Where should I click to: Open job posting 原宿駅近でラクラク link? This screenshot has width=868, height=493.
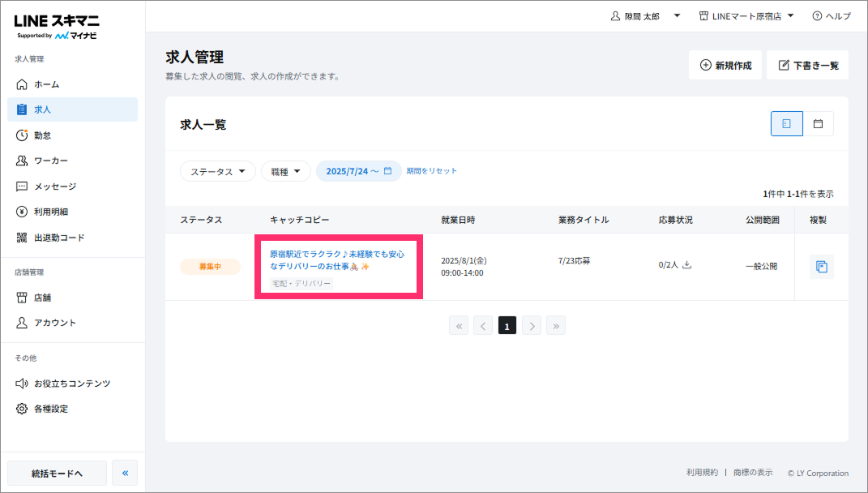point(337,260)
